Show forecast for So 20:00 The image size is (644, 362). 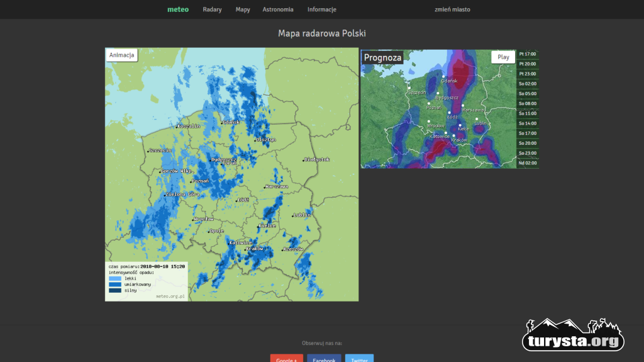point(527,143)
